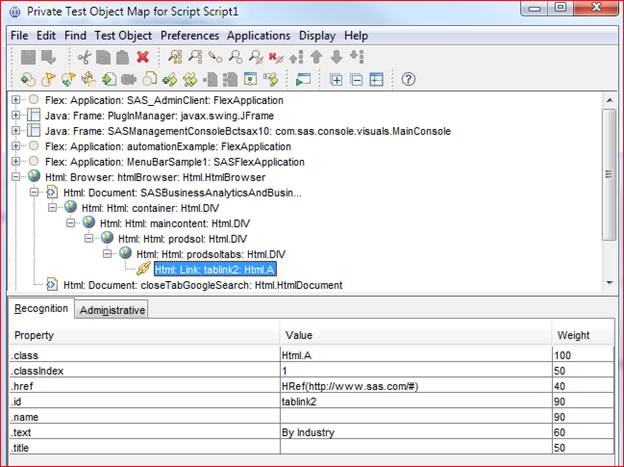Open the Test Object menu
The height and width of the screenshot is (467, 624).
coord(123,35)
